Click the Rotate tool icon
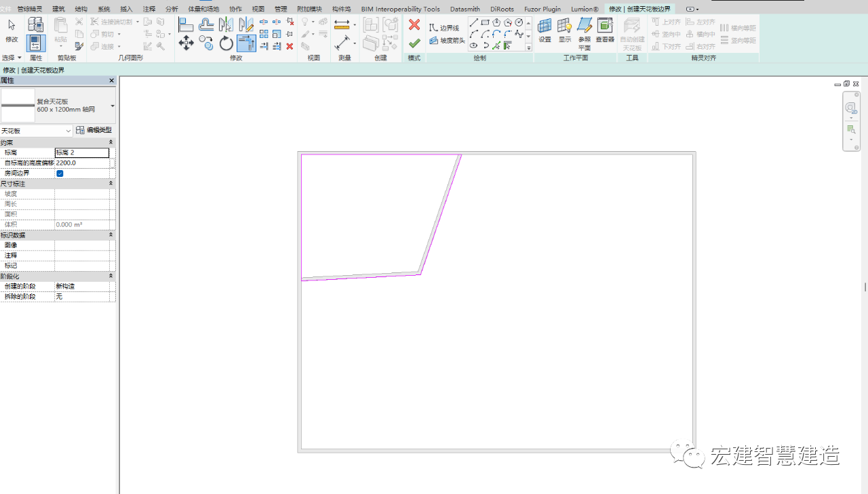 pos(226,43)
